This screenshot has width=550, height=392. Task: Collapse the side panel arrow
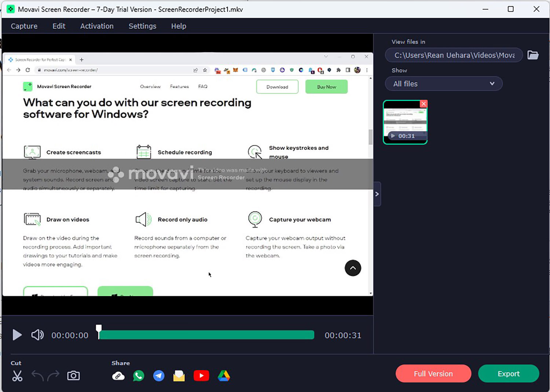point(377,194)
